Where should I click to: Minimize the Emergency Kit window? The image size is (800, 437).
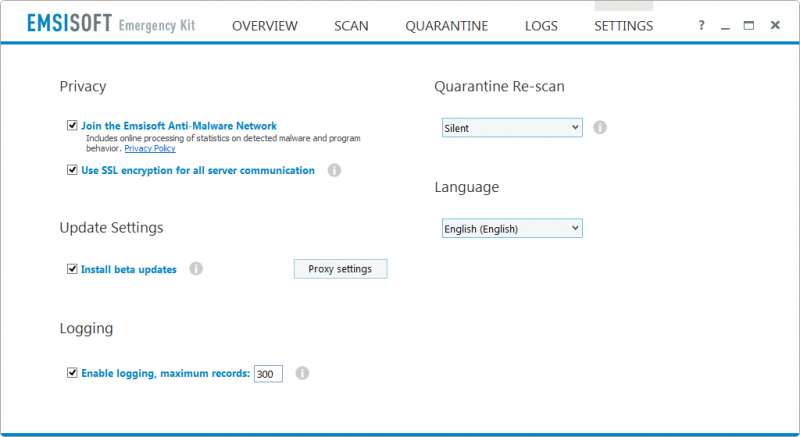[x=725, y=27]
